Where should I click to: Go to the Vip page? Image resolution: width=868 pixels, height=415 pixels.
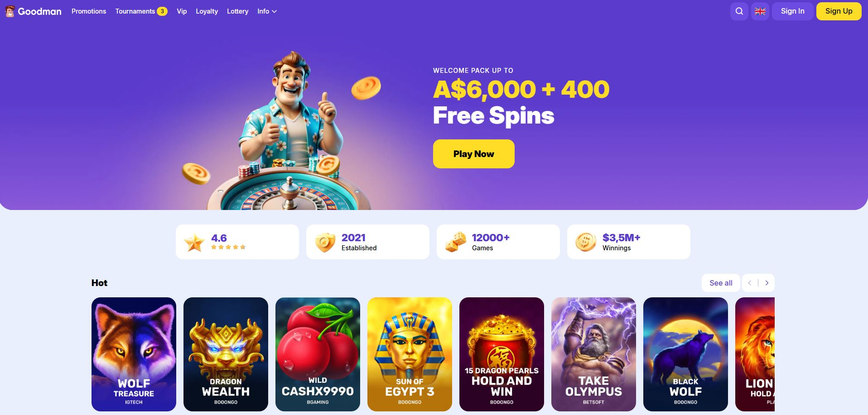pos(182,11)
